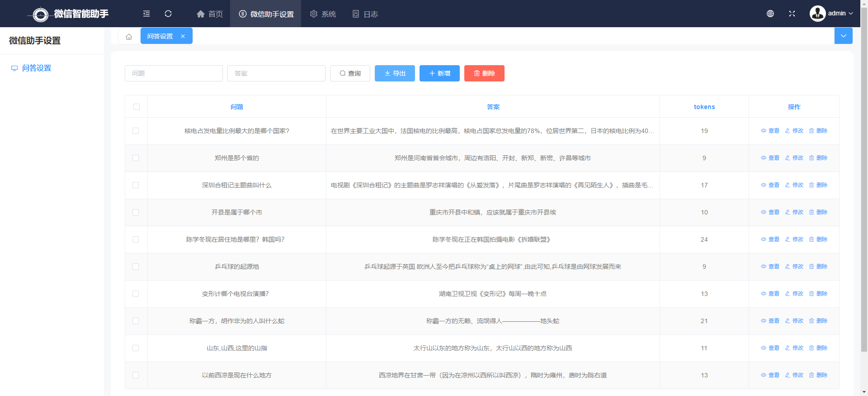Click the admin avatar picture
Viewport: 868px width, 396px height.
817,14
